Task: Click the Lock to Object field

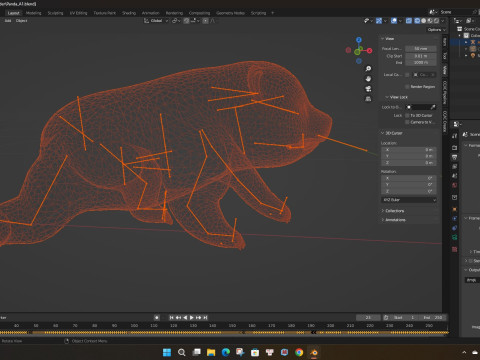Action: pos(421,107)
